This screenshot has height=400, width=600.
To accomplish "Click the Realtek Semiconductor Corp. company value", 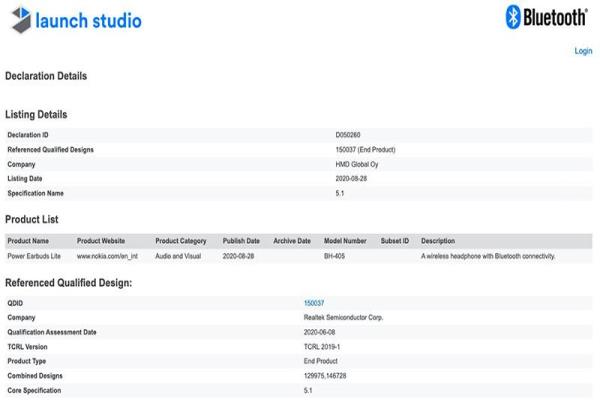I will [x=343, y=317].
